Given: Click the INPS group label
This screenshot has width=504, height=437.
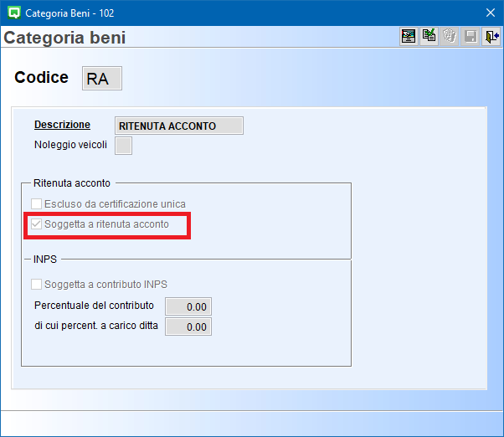Looking at the screenshot, I should [47, 260].
